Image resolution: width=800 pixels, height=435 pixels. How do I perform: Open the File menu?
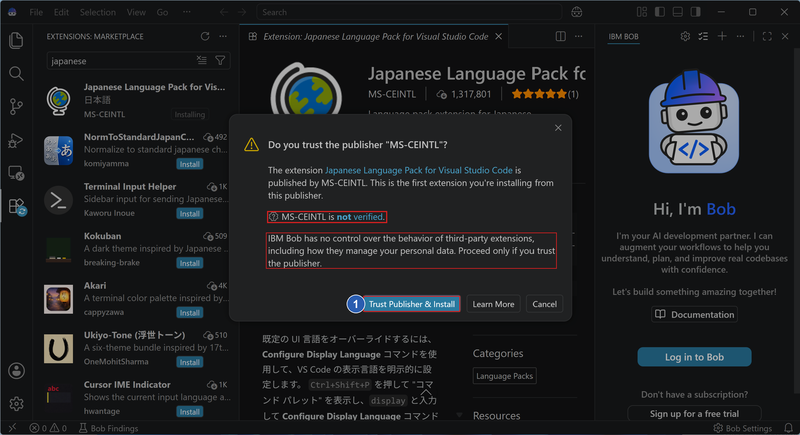coord(36,12)
